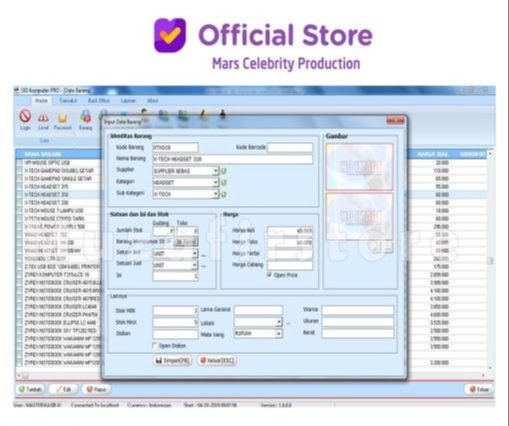Select the HP MOUSE OPTIC USB row

pyautogui.click(x=58, y=163)
